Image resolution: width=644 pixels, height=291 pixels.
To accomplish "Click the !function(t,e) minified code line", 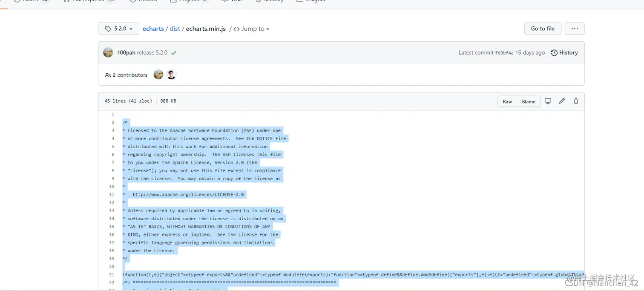I will [353, 275].
